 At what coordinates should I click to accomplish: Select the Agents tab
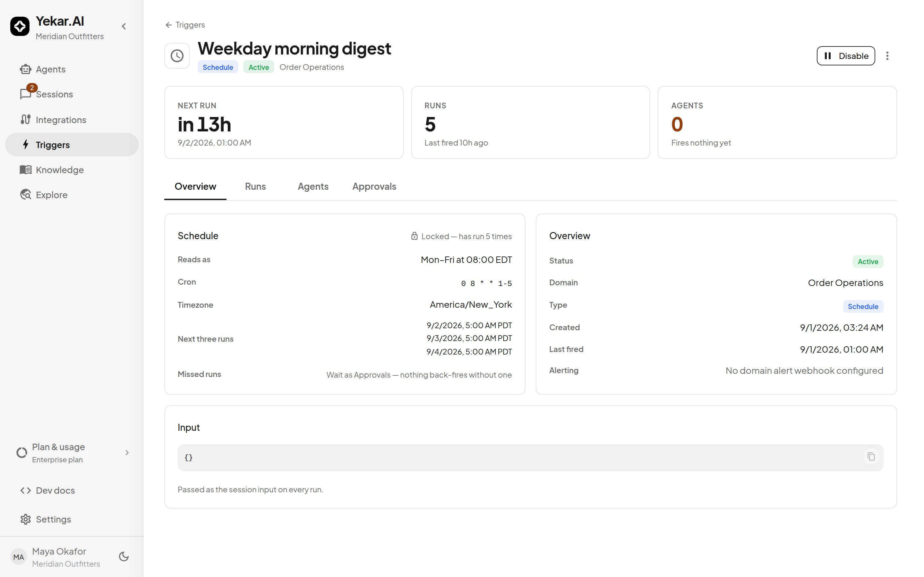click(313, 187)
